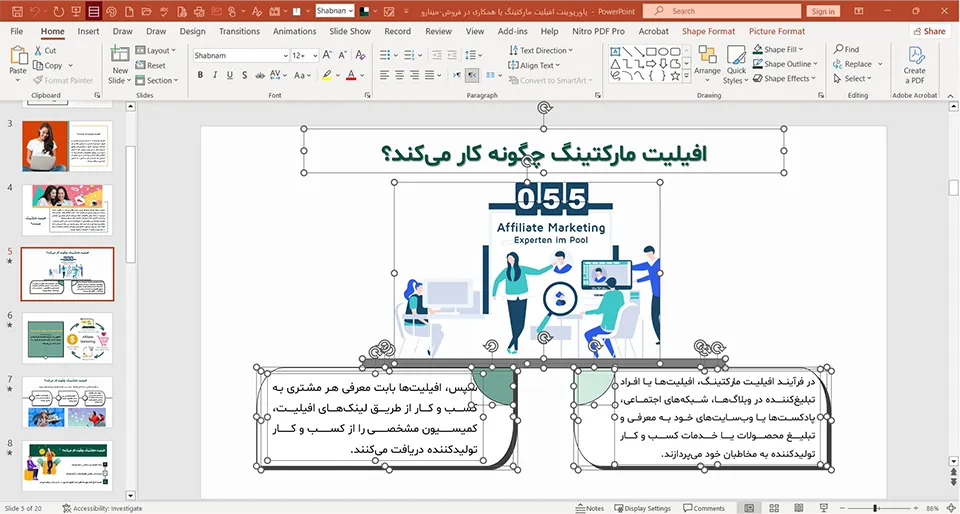
Task: Expand the Section dropdown
Action: [x=157, y=80]
